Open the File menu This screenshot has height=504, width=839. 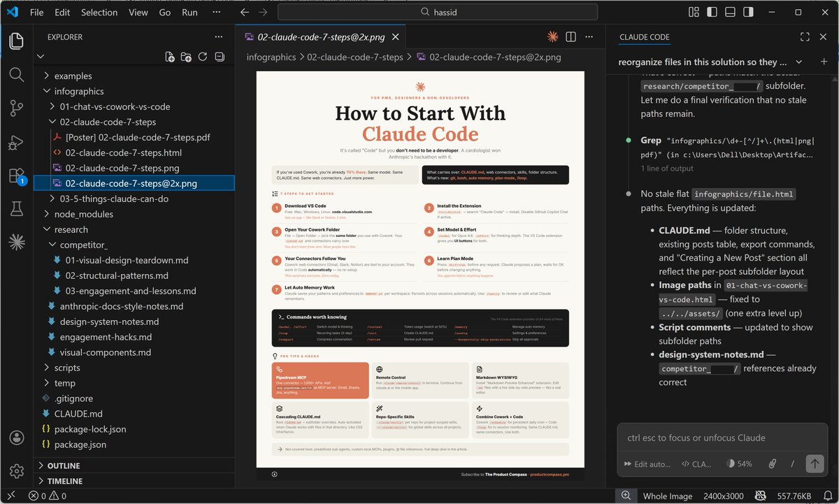point(36,12)
